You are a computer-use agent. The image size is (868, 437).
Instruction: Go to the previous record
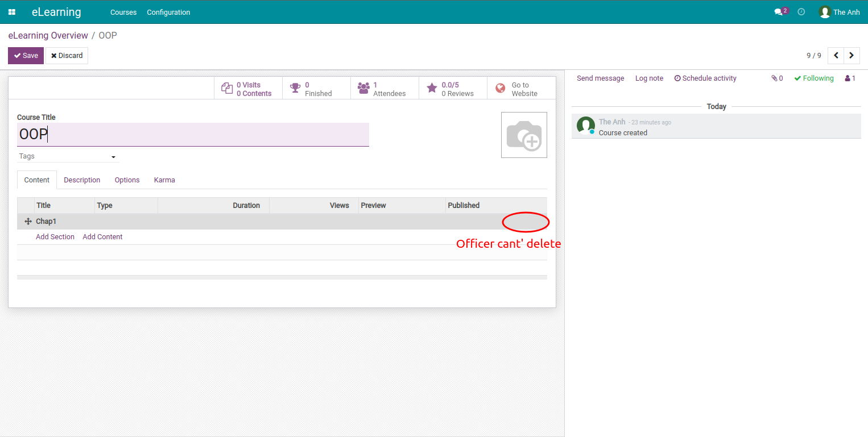tap(836, 55)
